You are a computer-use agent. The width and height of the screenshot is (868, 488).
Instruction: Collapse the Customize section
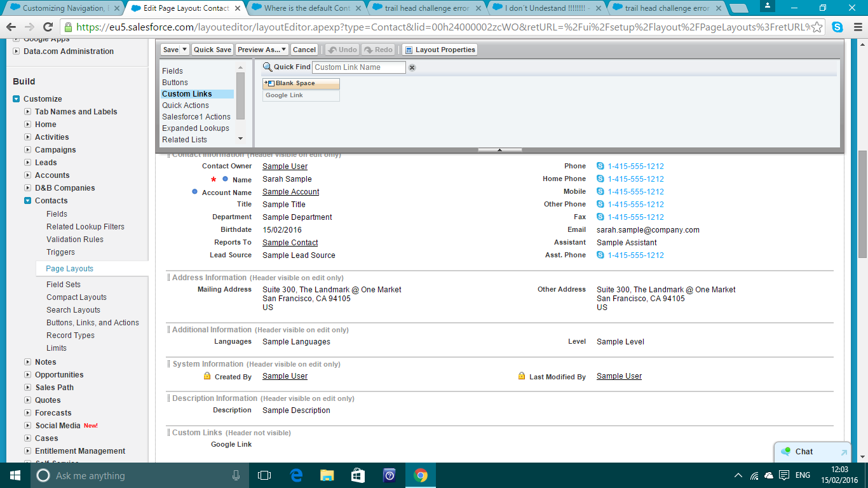coord(17,99)
